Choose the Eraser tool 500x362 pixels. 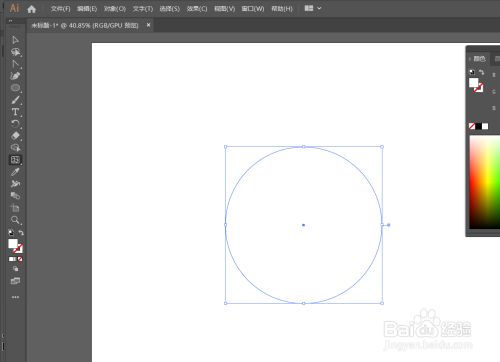click(x=15, y=136)
